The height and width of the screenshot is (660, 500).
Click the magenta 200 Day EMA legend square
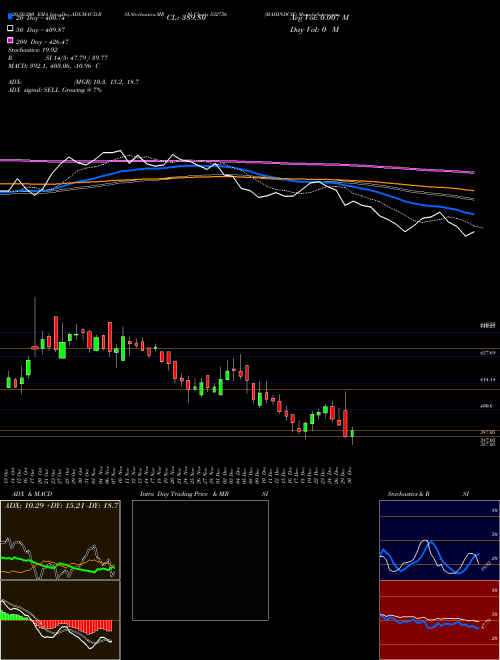(11, 41)
